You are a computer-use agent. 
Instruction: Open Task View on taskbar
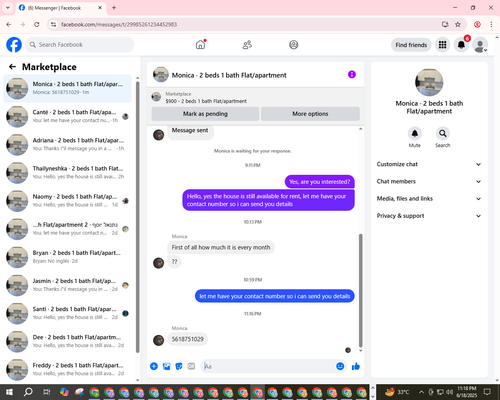(47, 392)
